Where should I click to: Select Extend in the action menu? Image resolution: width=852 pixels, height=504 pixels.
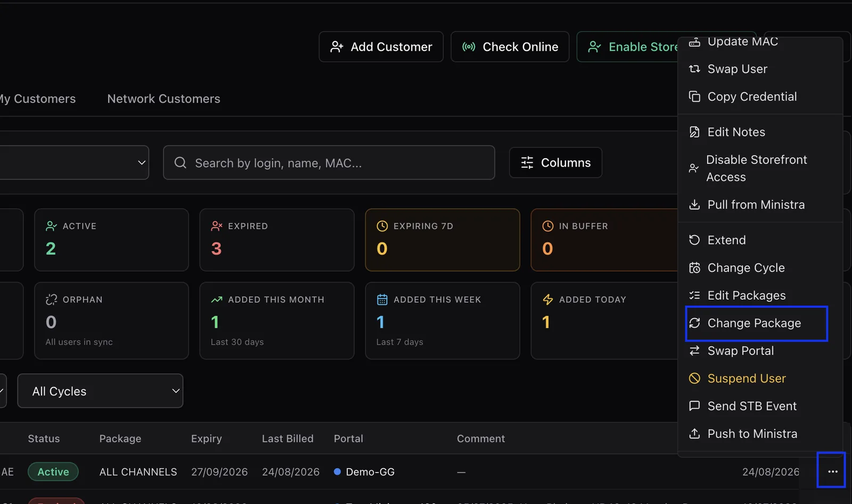click(x=760, y=240)
